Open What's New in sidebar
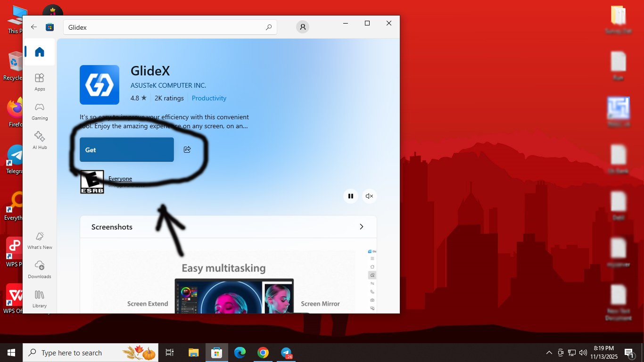Screen dimensions: 644x362 click(40, 240)
